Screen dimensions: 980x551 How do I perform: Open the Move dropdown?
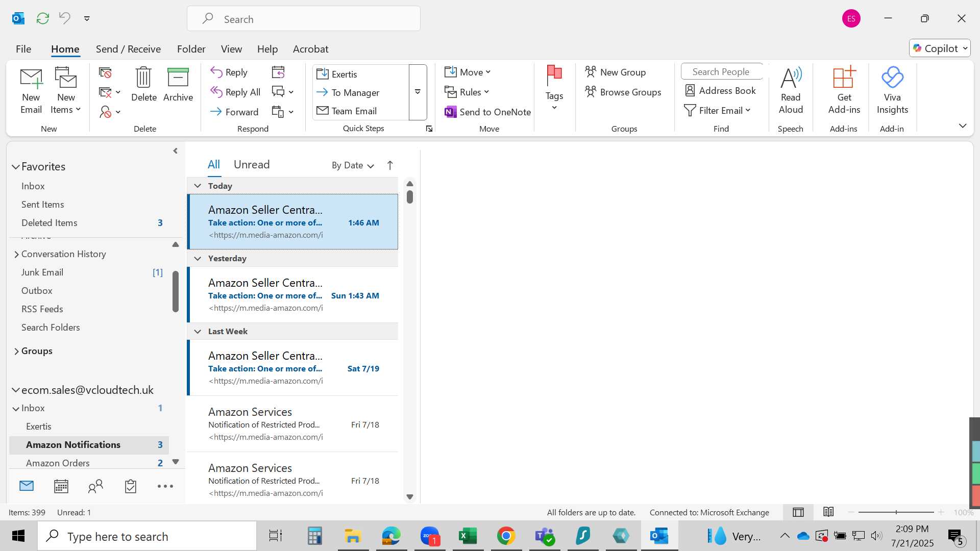click(468, 72)
